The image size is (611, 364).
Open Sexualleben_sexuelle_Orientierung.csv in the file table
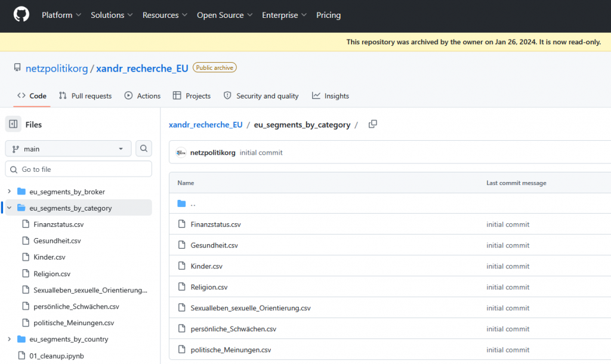click(x=251, y=308)
